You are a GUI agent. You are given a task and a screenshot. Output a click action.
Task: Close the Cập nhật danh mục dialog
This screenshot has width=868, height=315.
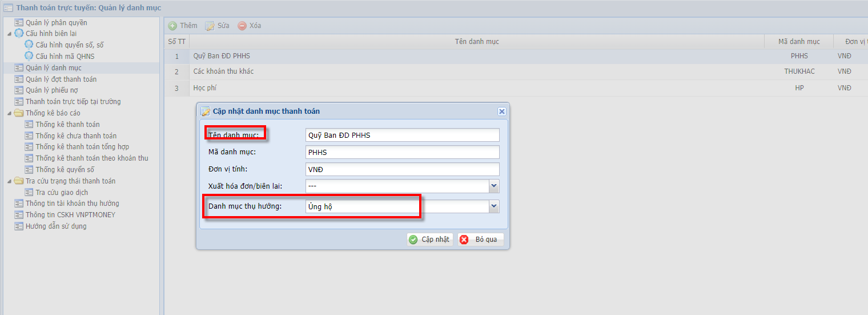501,111
